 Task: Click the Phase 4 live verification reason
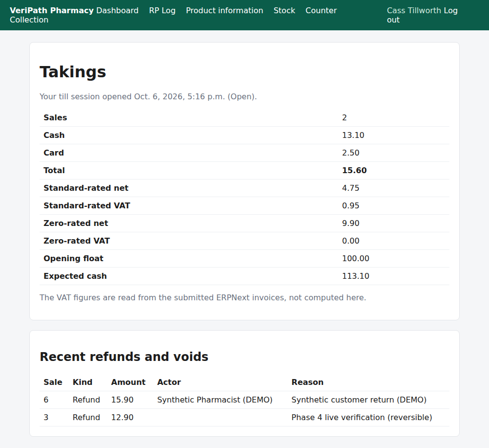[362, 417]
